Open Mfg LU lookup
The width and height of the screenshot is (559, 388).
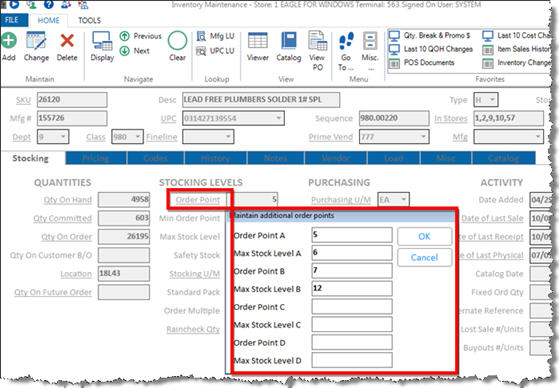pos(216,36)
